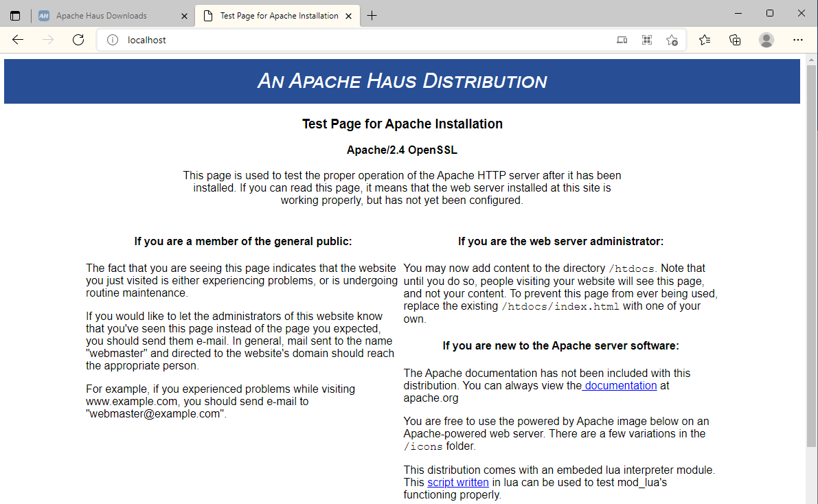Create a QR code for this page
Screen dimensions: 818x504
646,40
